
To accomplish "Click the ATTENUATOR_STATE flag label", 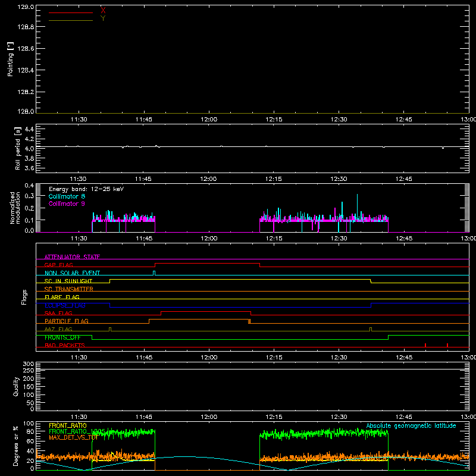I will pos(72,257).
